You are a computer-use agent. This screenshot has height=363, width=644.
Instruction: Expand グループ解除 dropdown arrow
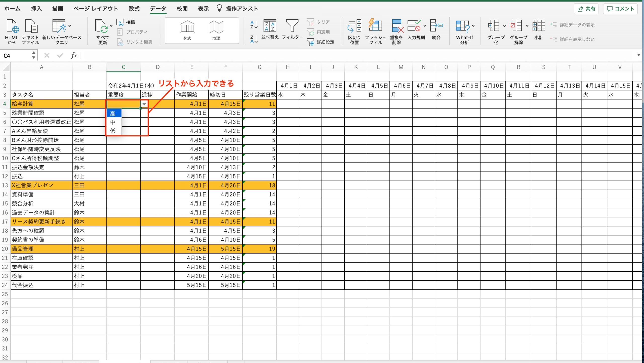pos(527,26)
